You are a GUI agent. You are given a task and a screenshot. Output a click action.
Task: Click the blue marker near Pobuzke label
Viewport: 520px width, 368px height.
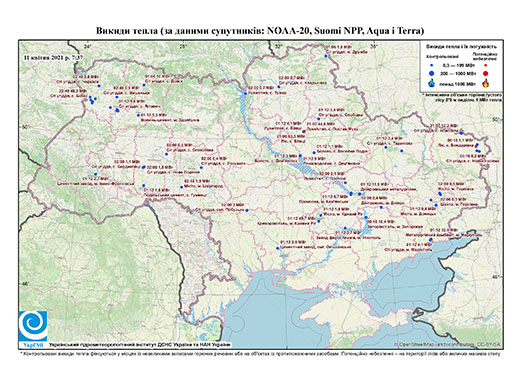pyautogui.click(x=247, y=210)
